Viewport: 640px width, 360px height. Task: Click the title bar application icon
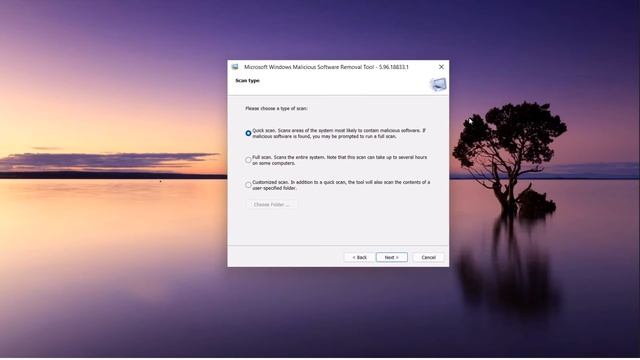pyautogui.click(x=235, y=67)
